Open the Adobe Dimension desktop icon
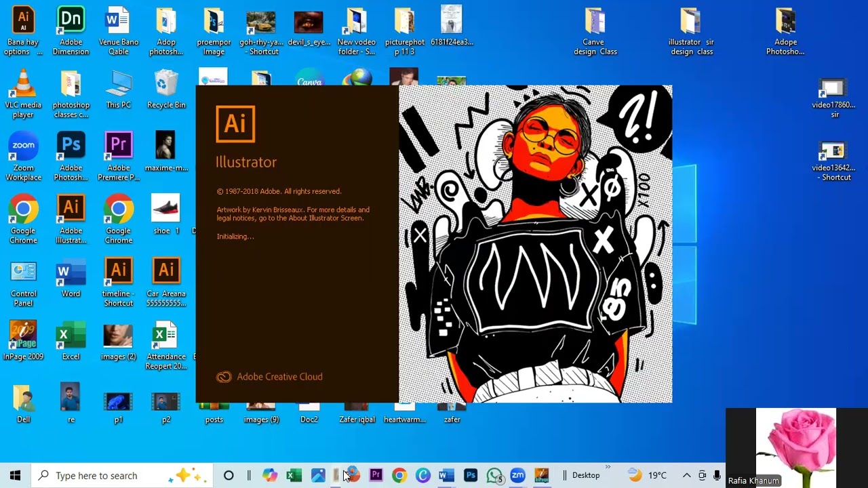Viewport: 868px width, 488px height. click(x=71, y=30)
